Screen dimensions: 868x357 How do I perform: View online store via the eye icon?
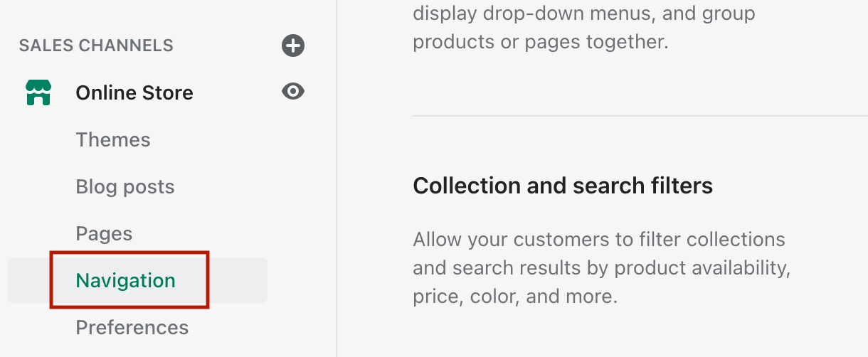[293, 92]
